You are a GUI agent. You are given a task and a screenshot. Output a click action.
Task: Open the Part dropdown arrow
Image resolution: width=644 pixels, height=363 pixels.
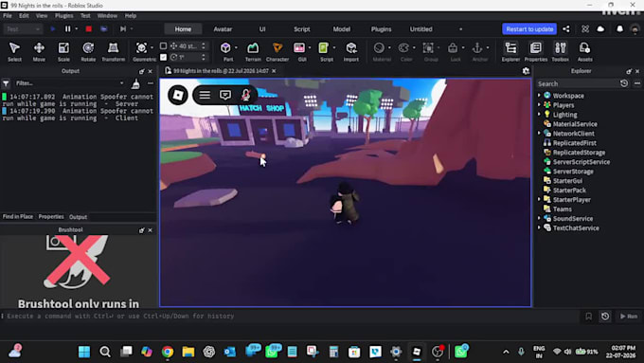click(x=236, y=47)
